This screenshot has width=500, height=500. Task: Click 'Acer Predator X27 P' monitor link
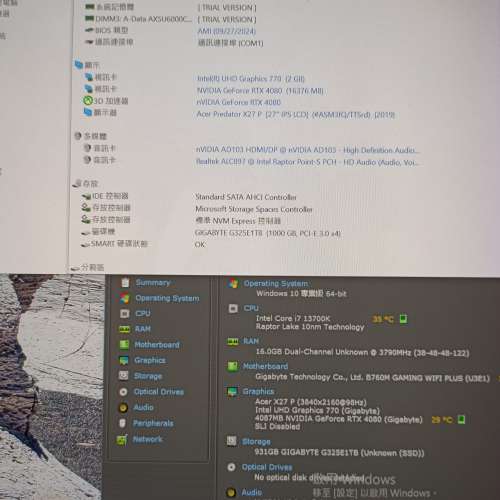pyautogui.click(x=296, y=114)
